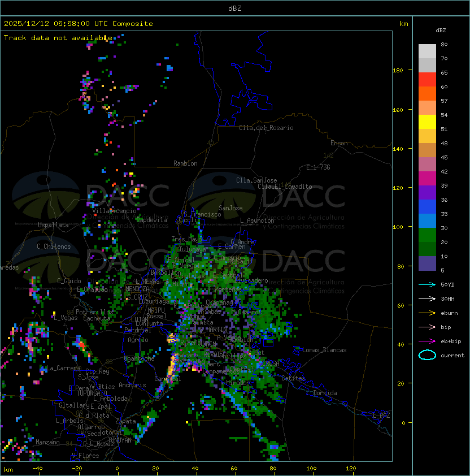Click the white 30HM arrow icon
The height and width of the screenshot is (476, 470).
(x=427, y=298)
